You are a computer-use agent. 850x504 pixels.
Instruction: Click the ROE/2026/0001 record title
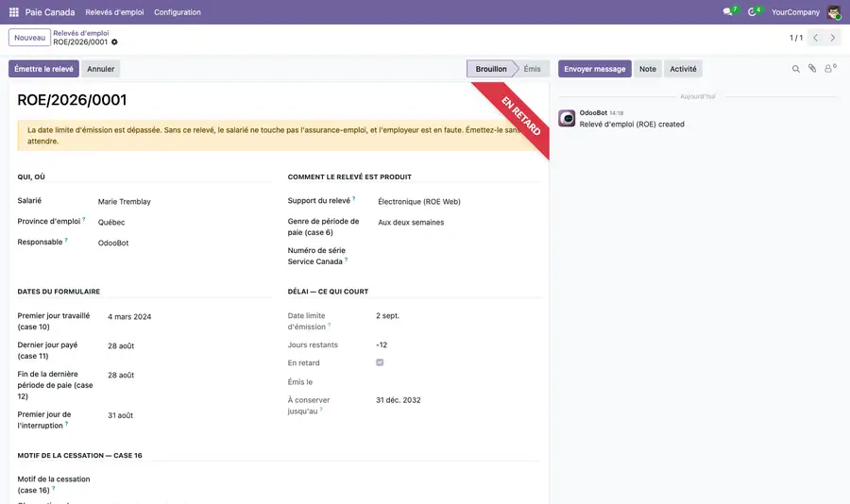tap(72, 100)
